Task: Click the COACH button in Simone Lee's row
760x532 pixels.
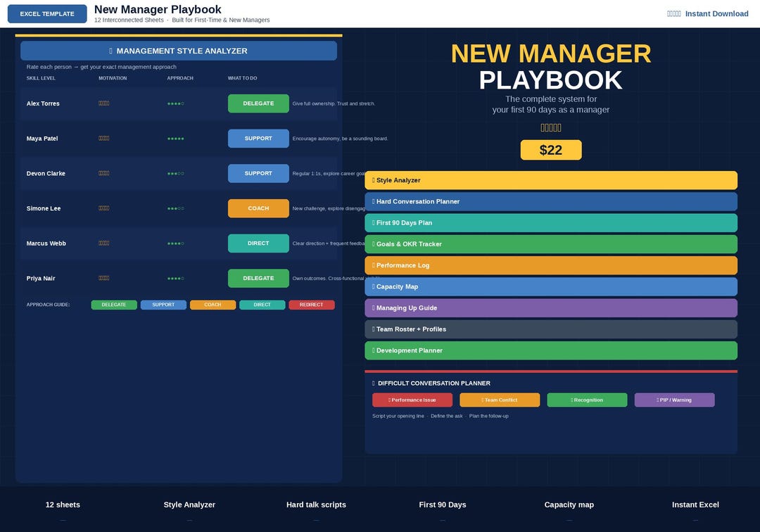Action: tap(258, 208)
